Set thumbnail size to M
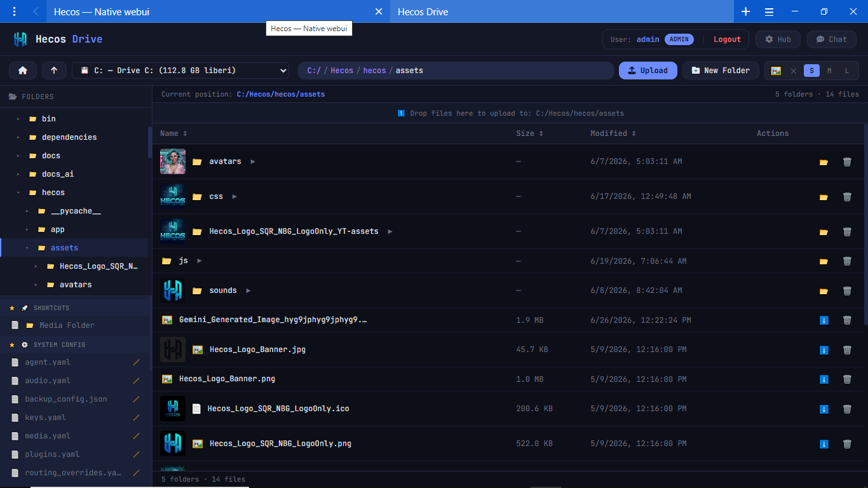This screenshot has height=488, width=868. pos(829,71)
